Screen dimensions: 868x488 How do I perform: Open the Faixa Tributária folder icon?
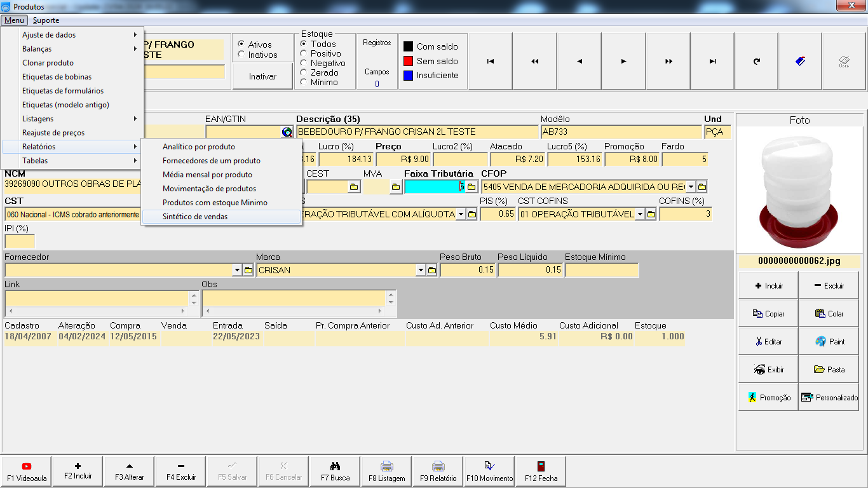pos(471,187)
